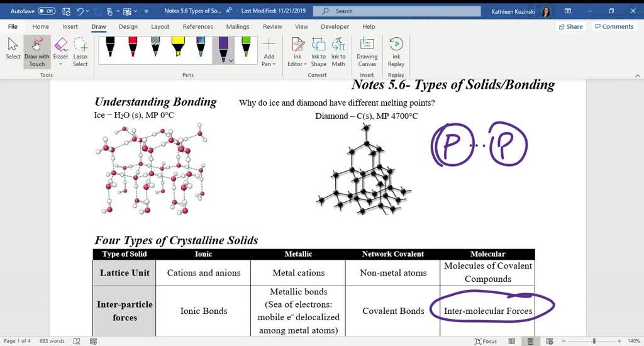
Task: Open the Comments pane
Action: point(614,26)
